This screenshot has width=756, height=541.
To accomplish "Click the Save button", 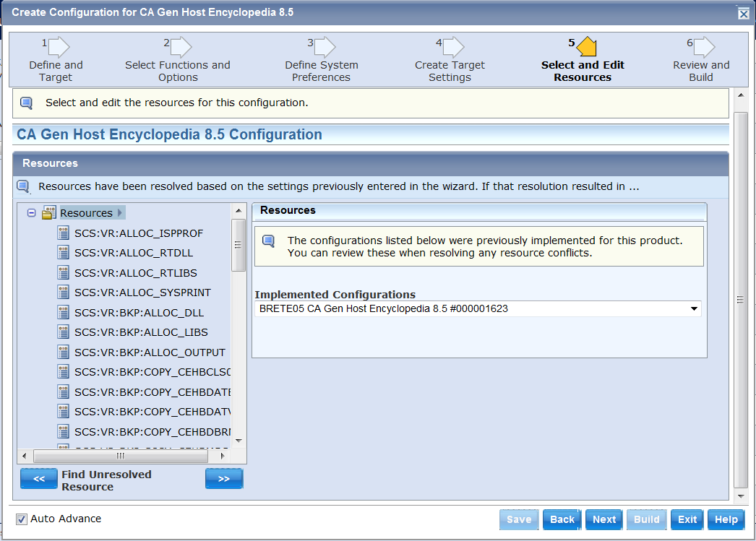I will coord(519,519).
